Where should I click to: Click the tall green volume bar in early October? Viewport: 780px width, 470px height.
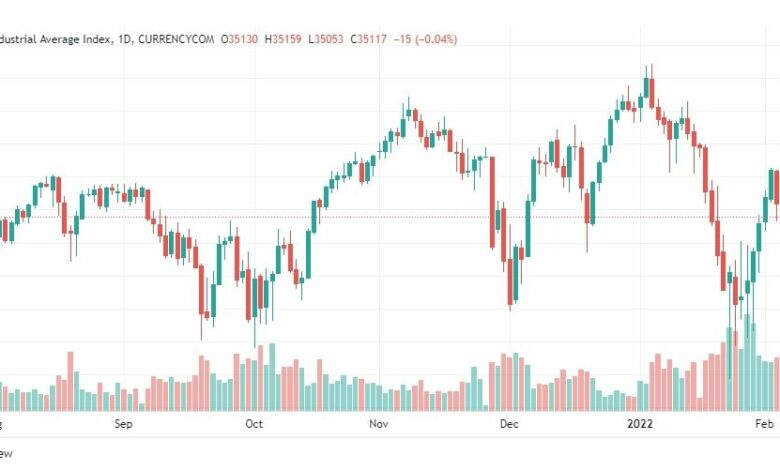pyautogui.click(x=272, y=377)
